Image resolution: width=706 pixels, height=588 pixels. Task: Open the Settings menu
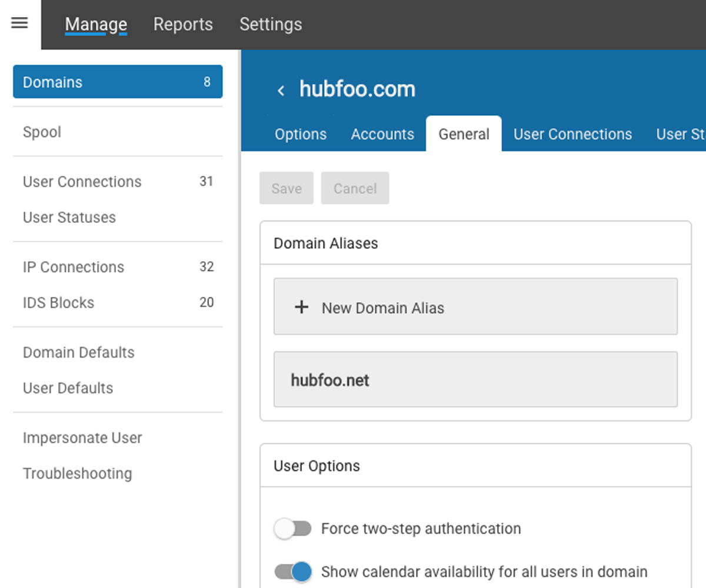coord(271,24)
